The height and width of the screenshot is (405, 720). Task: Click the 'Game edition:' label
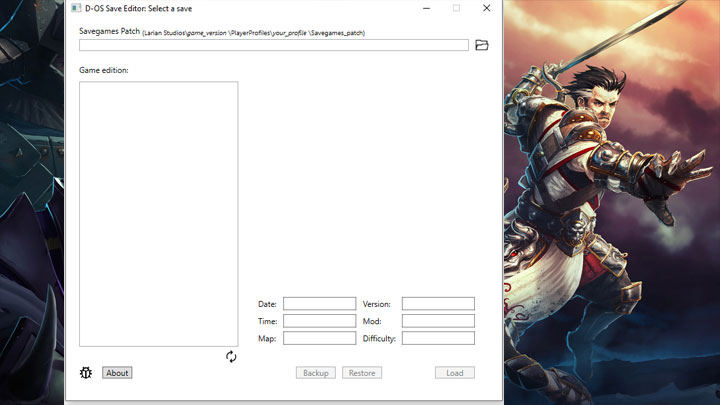coord(104,70)
